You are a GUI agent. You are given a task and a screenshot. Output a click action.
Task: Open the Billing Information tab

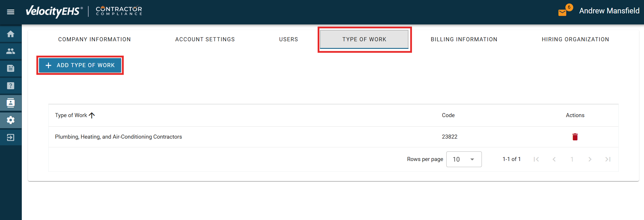coord(464,39)
